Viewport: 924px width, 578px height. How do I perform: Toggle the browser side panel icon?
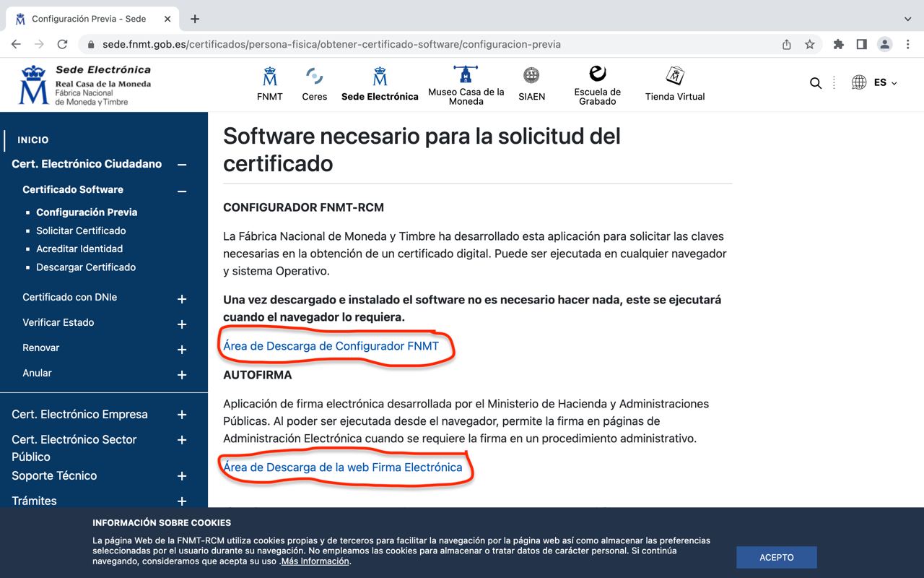point(861,44)
